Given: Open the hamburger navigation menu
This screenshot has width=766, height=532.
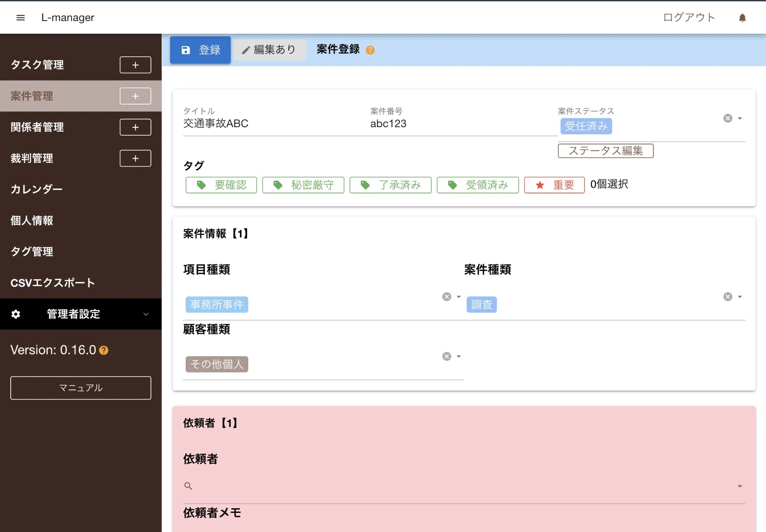Looking at the screenshot, I should click(20, 17).
